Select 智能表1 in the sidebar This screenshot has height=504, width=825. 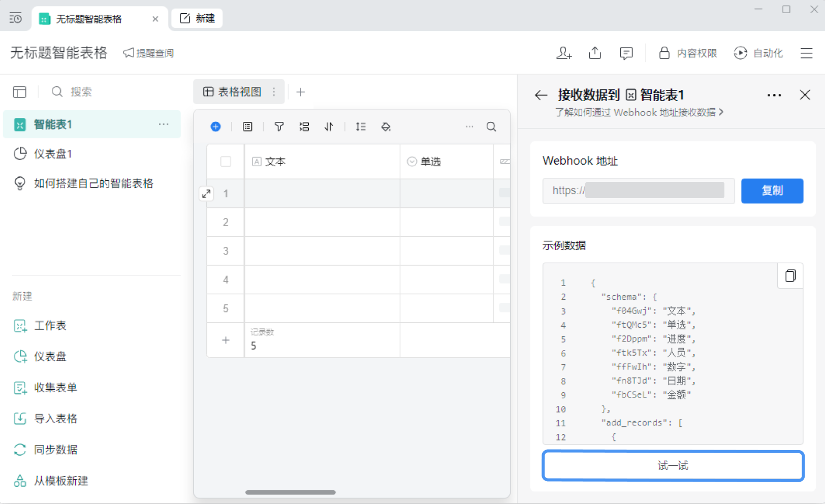tap(92, 124)
